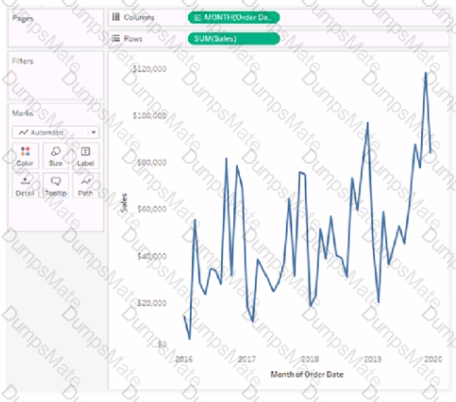Click the Color mark card button
Image resolution: width=456 pixels, height=402 pixels.
click(x=25, y=156)
